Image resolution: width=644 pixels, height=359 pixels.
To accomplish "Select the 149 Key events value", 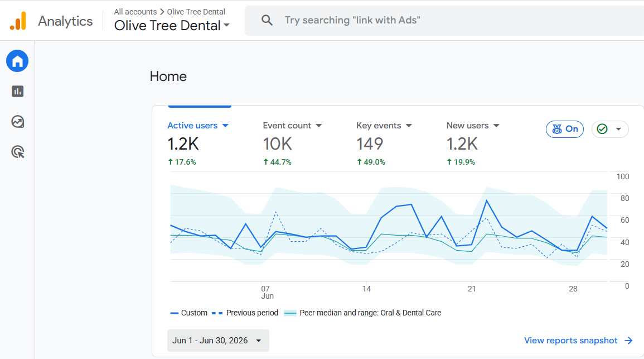I will [370, 144].
